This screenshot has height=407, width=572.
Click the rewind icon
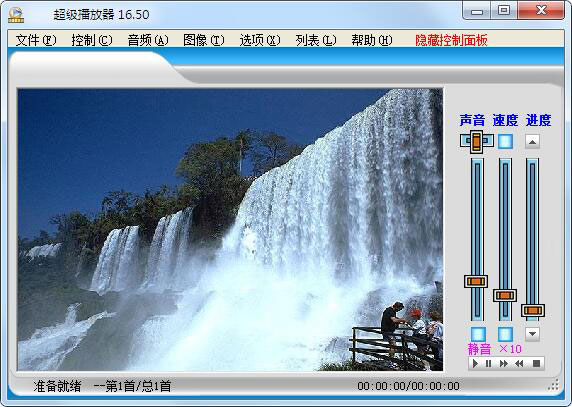pyautogui.click(x=519, y=364)
